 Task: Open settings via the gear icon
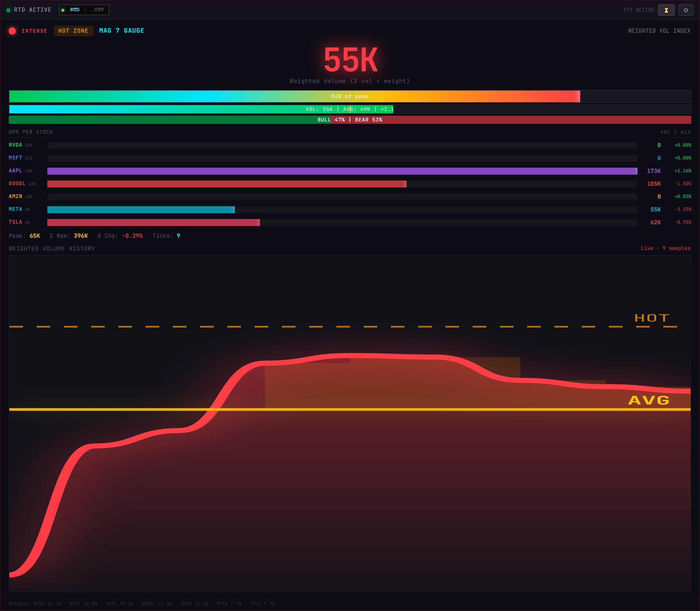pos(686,10)
